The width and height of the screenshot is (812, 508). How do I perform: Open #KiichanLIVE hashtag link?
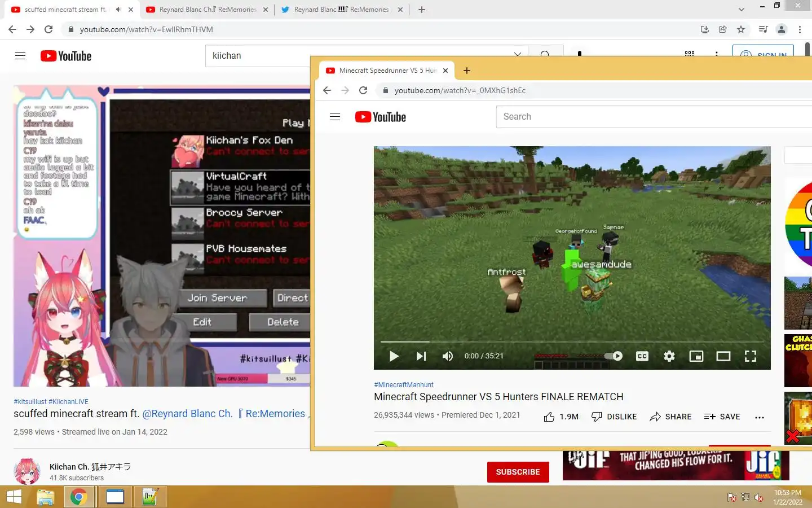[68, 402]
